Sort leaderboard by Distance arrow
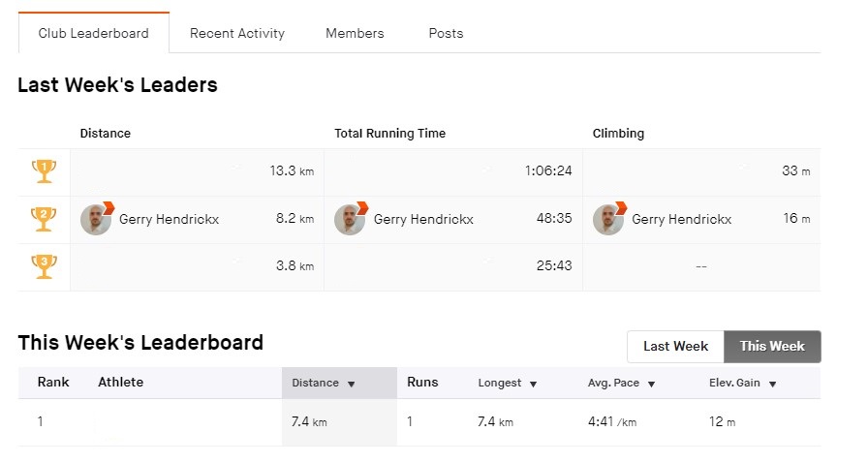 (x=352, y=384)
